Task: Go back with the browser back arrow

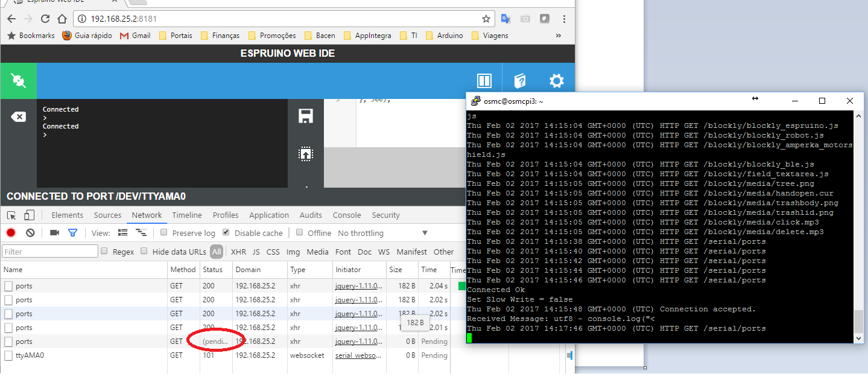Action: 11,19
